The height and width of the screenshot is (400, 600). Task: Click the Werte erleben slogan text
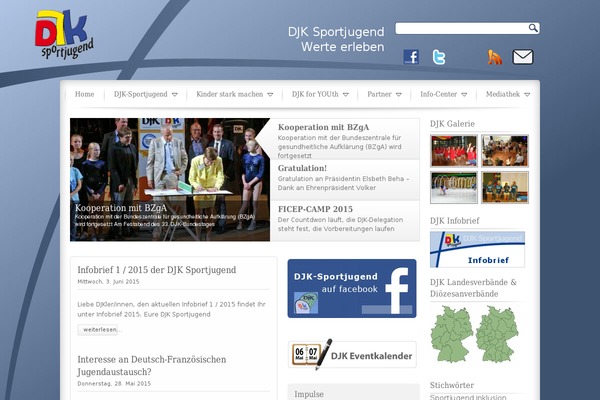click(342, 47)
